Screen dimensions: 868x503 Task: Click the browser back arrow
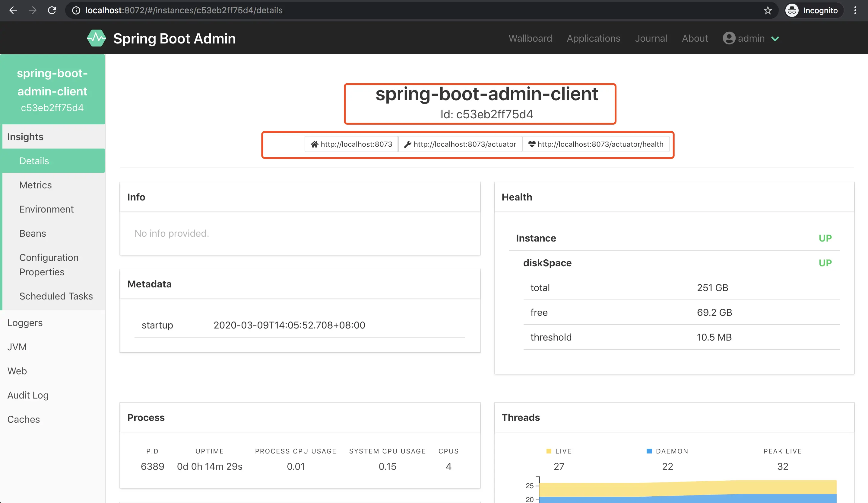coord(13,10)
